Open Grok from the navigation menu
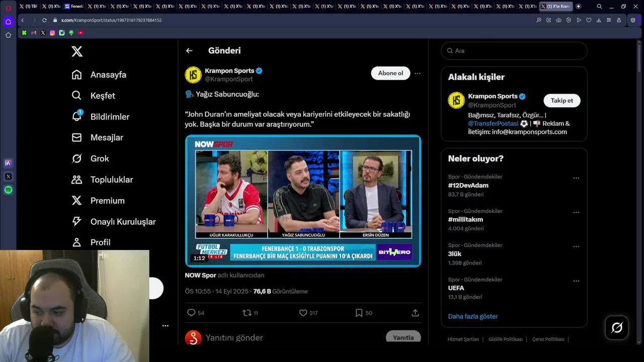The image size is (644, 362). [x=90, y=158]
